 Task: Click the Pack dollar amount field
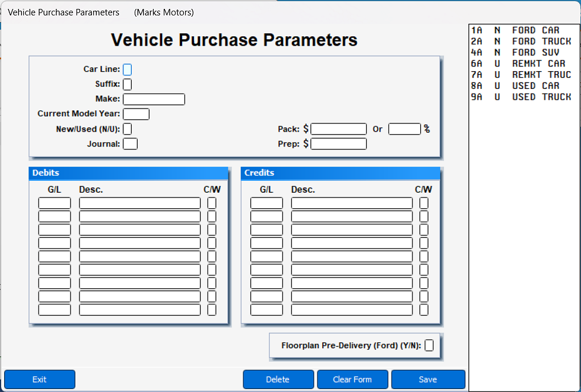click(x=339, y=129)
